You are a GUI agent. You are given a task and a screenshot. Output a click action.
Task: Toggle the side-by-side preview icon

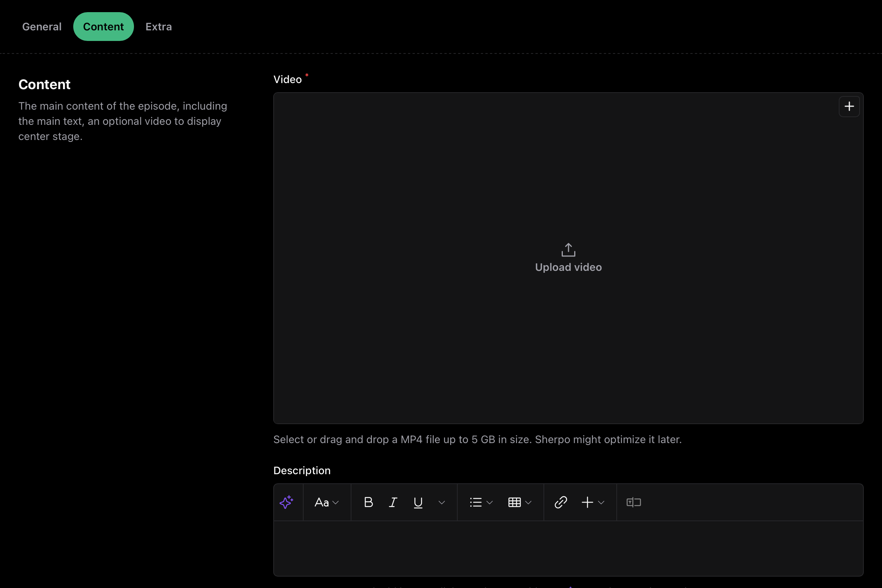click(633, 502)
